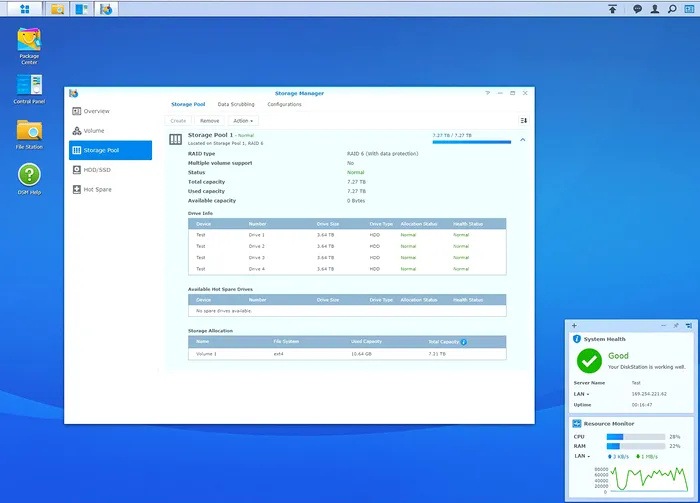
Task: Click the 'No spare drives available' row
Action: [347, 311]
